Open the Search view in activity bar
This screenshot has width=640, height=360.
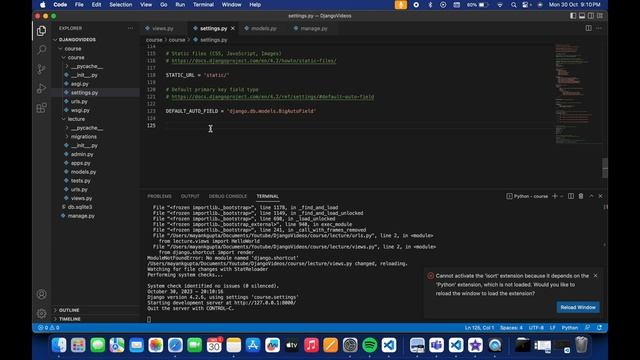click(x=41, y=50)
